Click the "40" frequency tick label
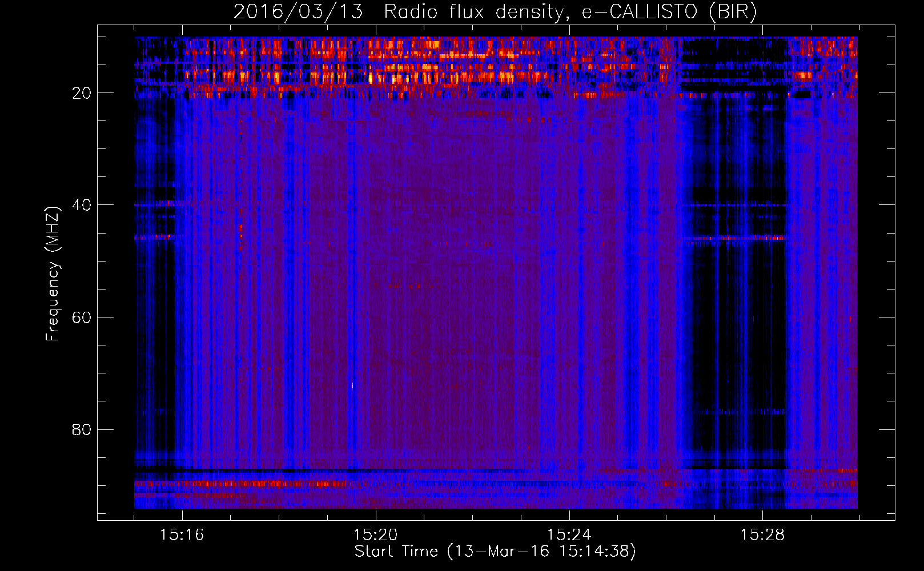 [82, 205]
